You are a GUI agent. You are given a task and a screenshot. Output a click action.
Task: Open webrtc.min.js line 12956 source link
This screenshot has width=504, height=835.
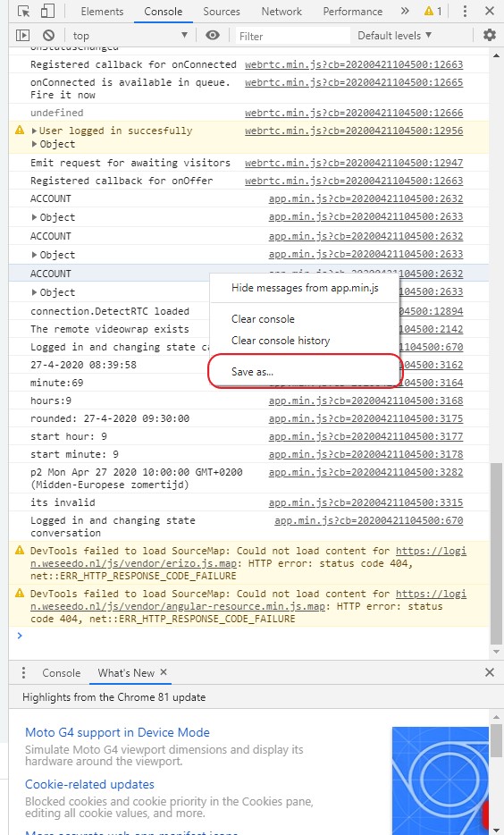(354, 131)
